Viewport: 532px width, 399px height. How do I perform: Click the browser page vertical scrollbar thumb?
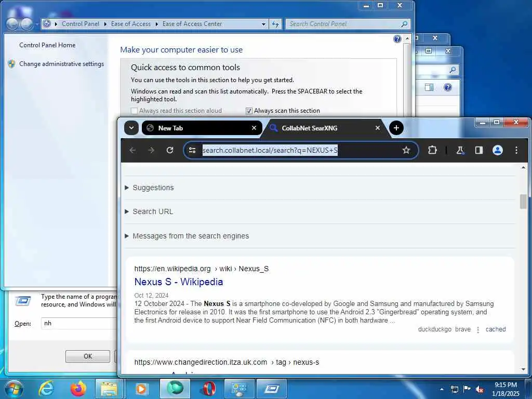click(523, 202)
